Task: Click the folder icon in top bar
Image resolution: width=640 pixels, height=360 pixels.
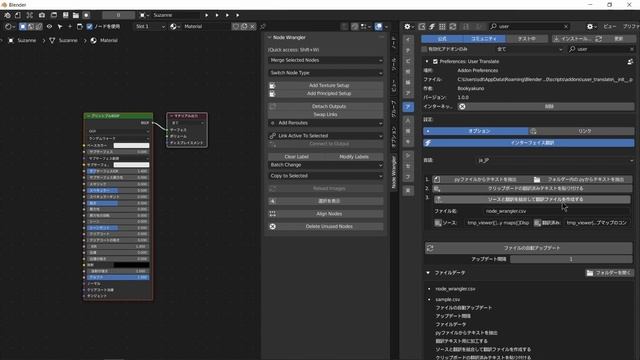Action: [x=76, y=15]
